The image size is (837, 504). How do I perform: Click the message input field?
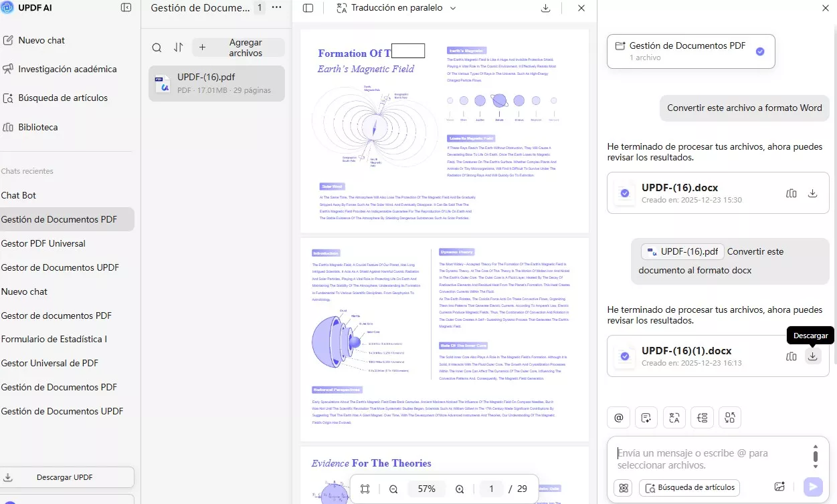709,459
